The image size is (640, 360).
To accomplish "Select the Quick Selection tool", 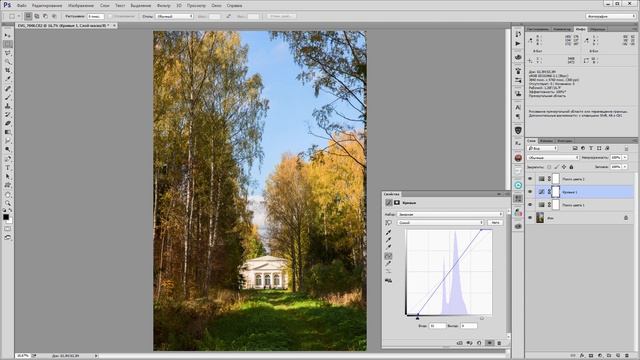I will 8,62.
